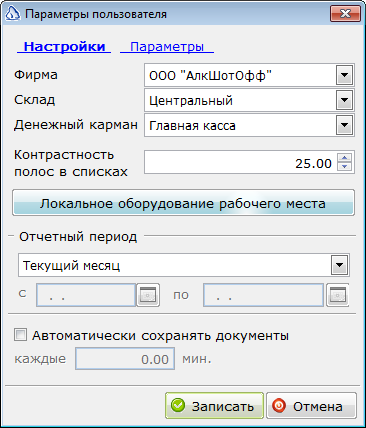366x428 pixels.
Task: Close the Параметры пользователя window
Action: pos(346,14)
